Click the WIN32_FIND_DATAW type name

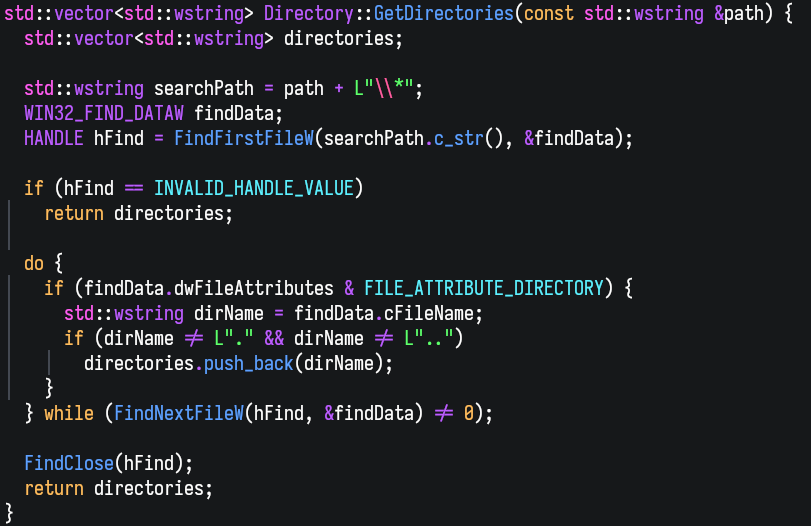point(104,113)
